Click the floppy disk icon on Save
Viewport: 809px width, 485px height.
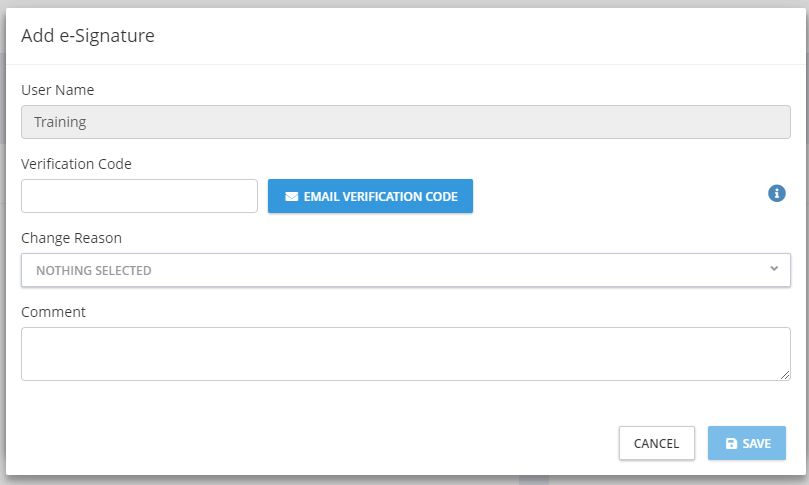(x=731, y=443)
